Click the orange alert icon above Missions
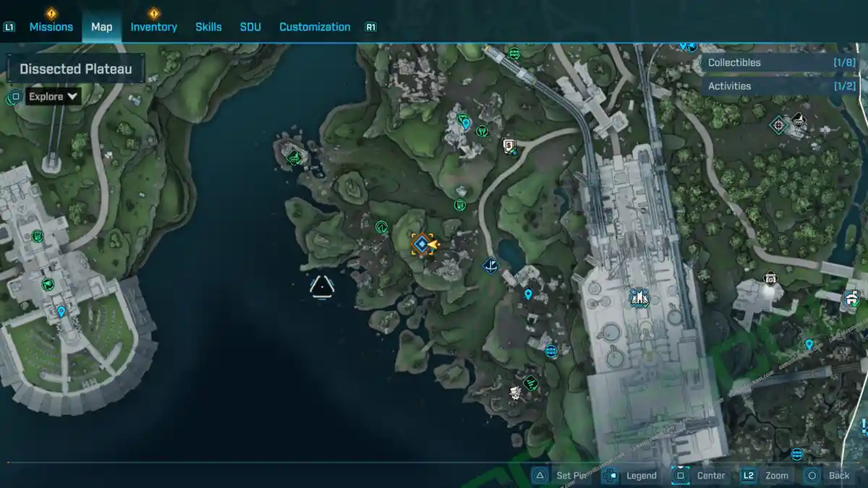 51,13
